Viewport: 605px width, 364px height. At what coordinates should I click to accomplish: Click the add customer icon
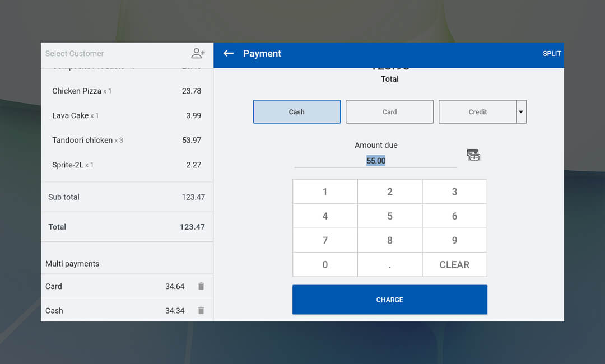coord(198,54)
